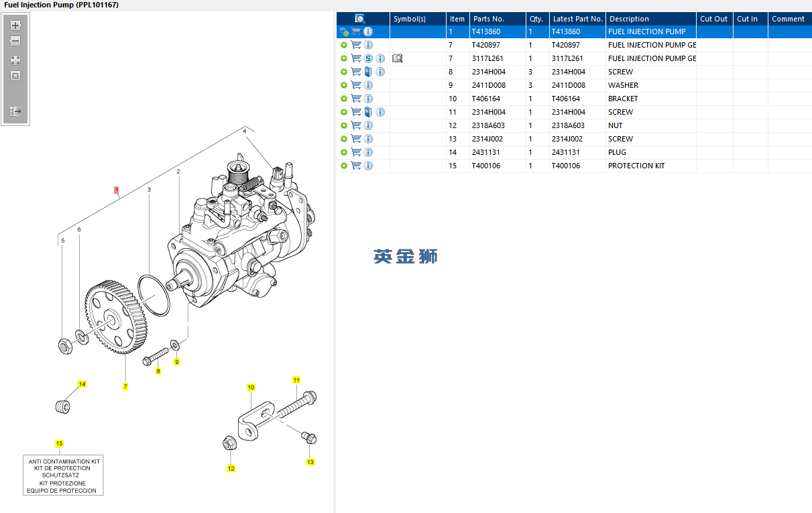Click the FUEL INJECTION PUMP description in row 1
812x513 pixels.
click(x=651, y=32)
